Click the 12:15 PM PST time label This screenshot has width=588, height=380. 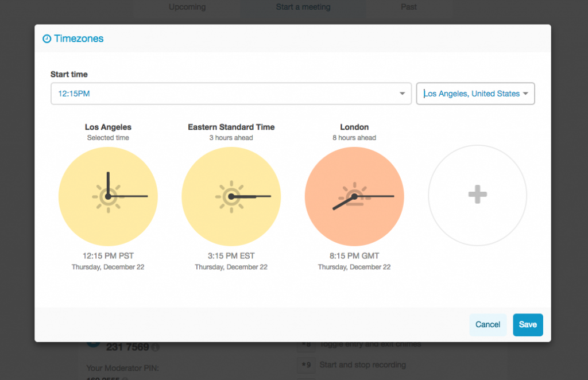(108, 255)
